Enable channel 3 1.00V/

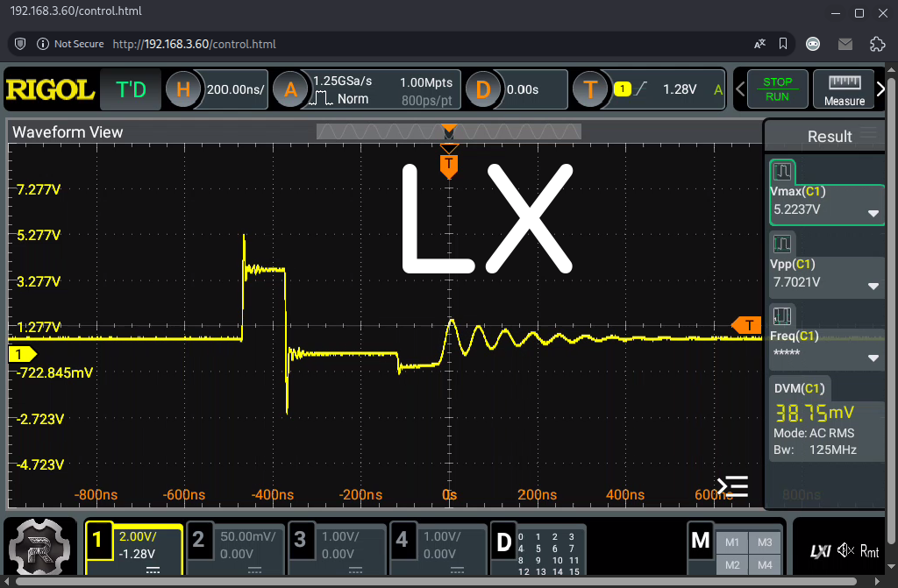coord(338,549)
